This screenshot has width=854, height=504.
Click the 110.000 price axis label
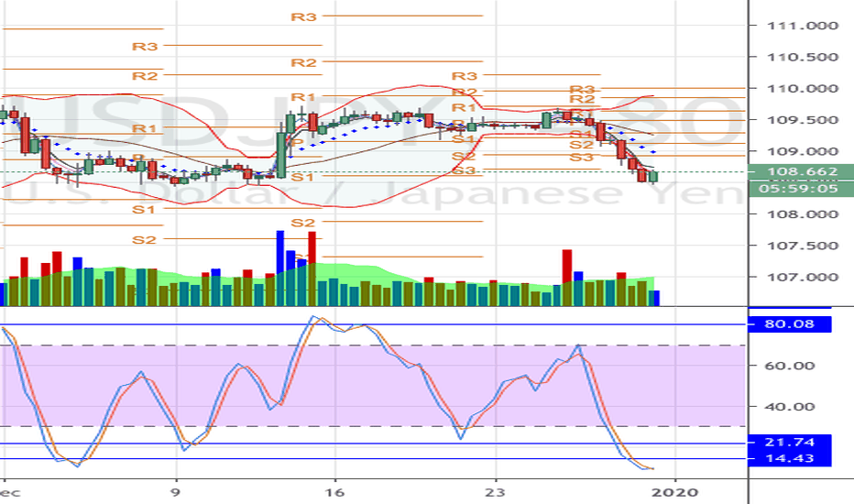point(803,89)
